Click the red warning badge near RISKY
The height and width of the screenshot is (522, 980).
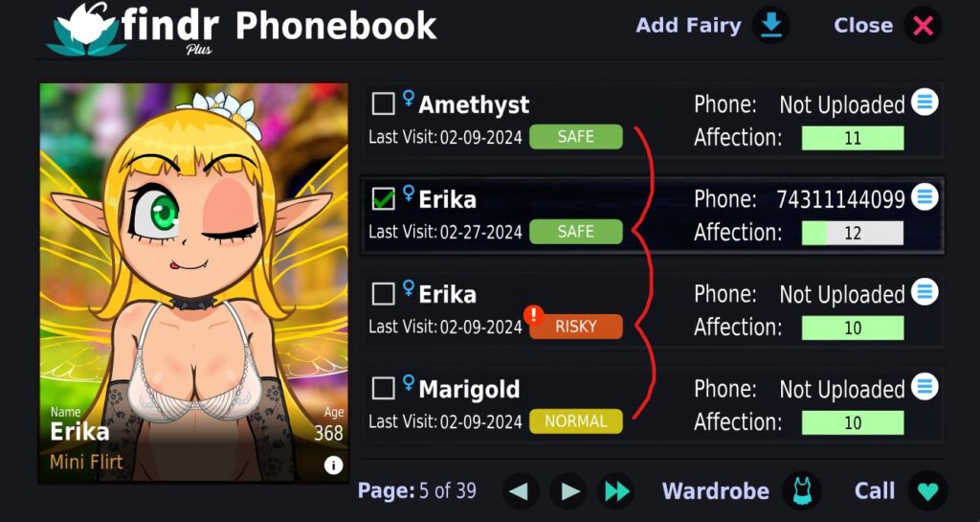pos(533,314)
